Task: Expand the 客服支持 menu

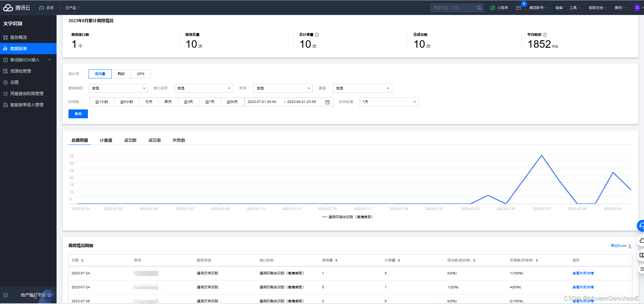Action: 597,8
